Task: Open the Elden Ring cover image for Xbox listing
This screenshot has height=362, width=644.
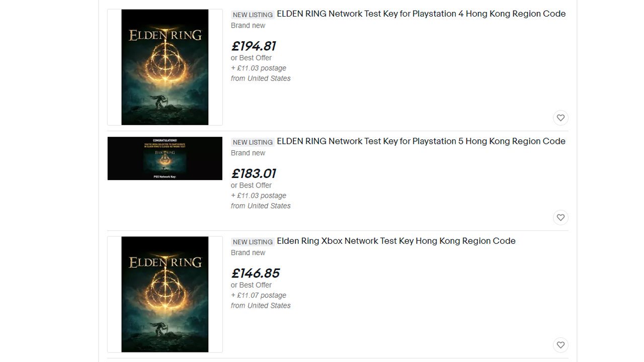Action: (165, 294)
